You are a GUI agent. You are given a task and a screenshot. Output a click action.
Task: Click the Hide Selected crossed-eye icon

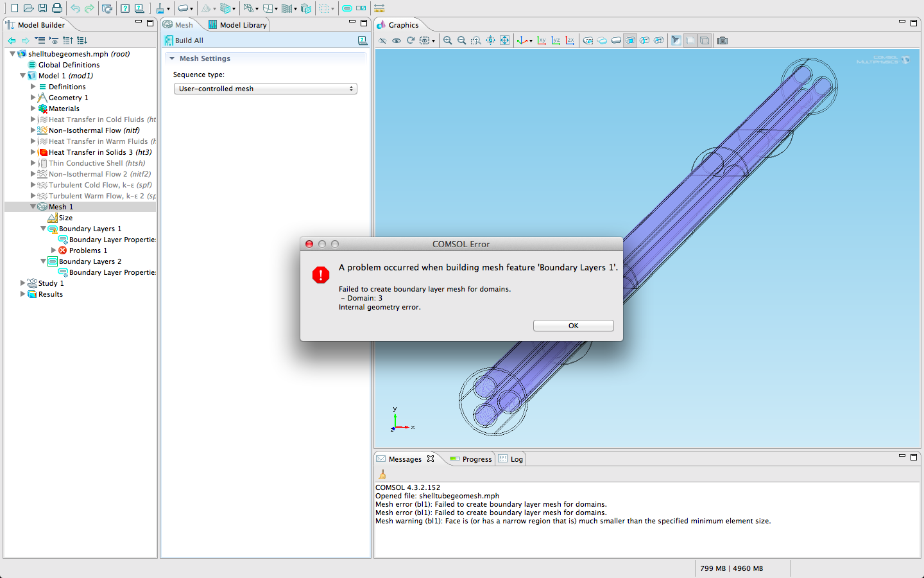(x=382, y=40)
